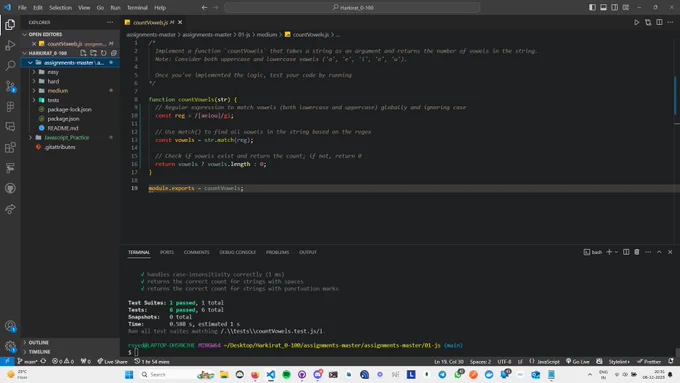The image size is (680, 383).
Task: Toggle the bottom panel visibility
Action: click(603, 7)
